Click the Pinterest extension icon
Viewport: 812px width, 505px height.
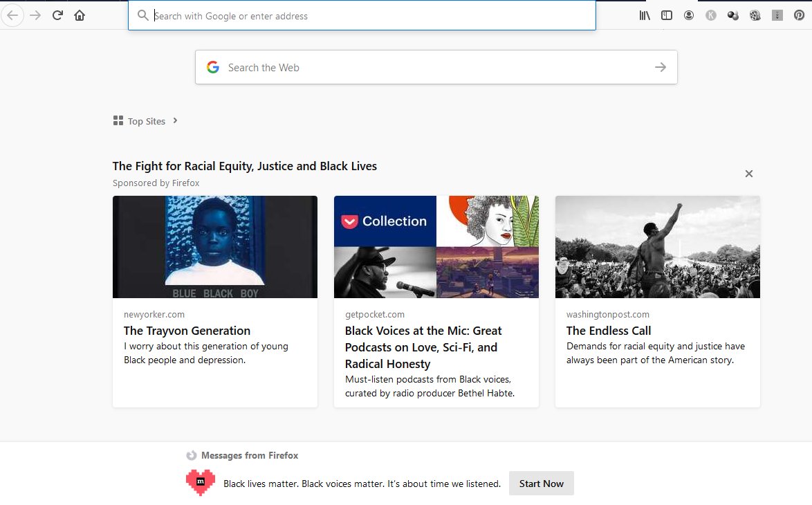pyautogui.click(x=799, y=15)
